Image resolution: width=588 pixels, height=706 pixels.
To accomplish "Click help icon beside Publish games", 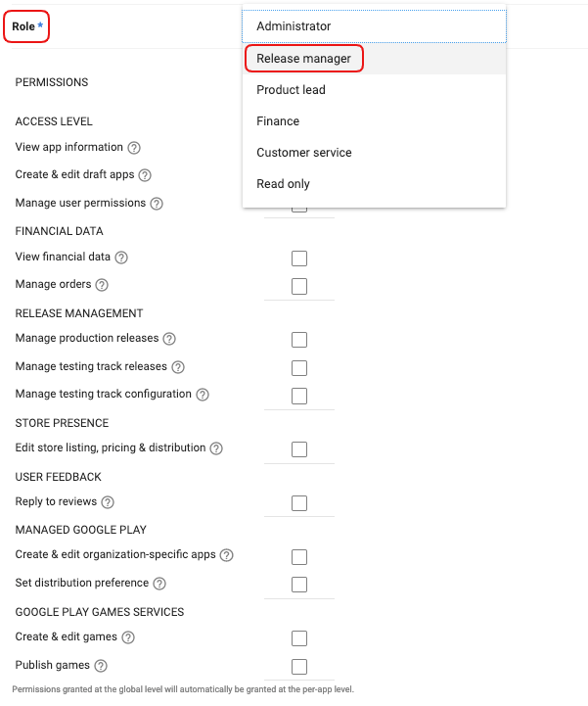I will coord(101,666).
